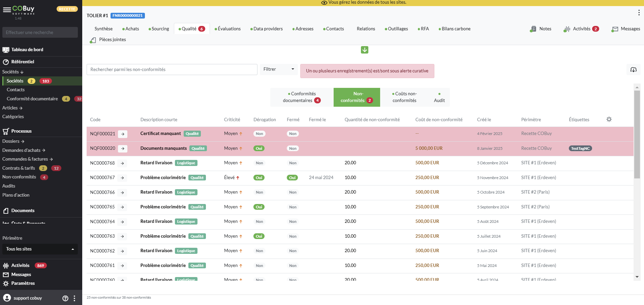Image resolution: width=644 pixels, height=305 pixels.
Task: Open Pièces jointes attachment icon
Action: (93, 40)
